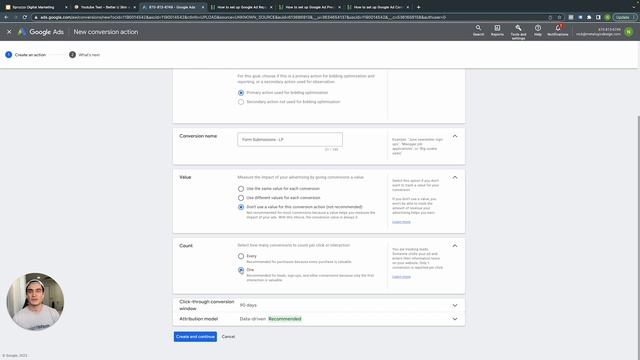Open the Notifications bell
Image resolution: width=640 pixels, height=360 pixels.
click(x=558, y=30)
